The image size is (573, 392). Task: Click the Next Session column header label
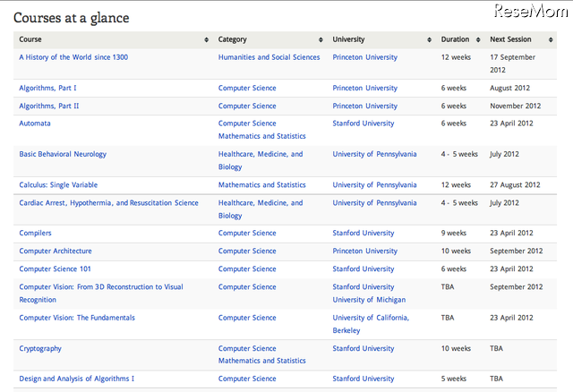click(510, 39)
